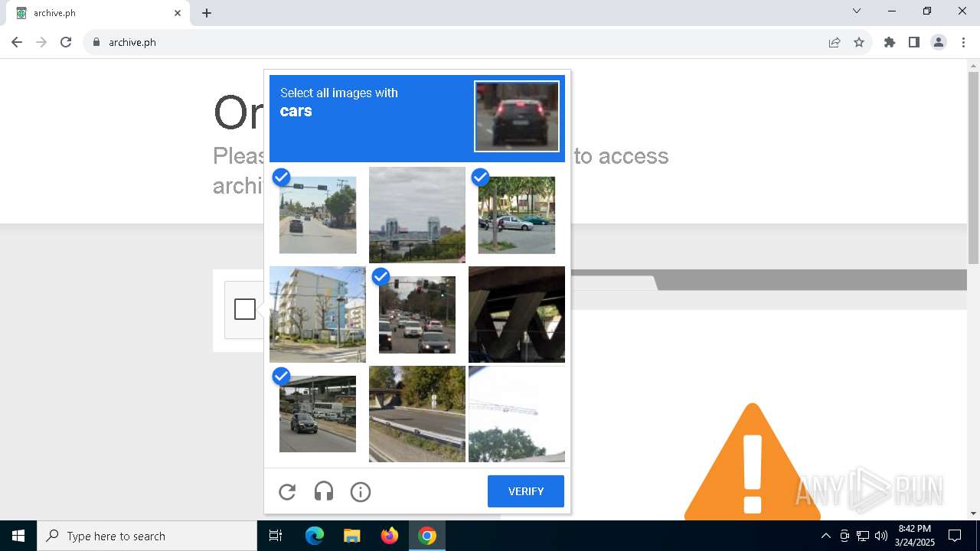Deselect the traffic light street tile
This screenshot has width=980, height=551.
coord(318,215)
